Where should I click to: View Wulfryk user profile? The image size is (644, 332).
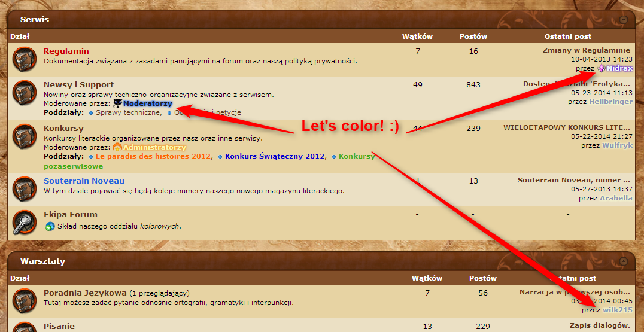(617, 146)
